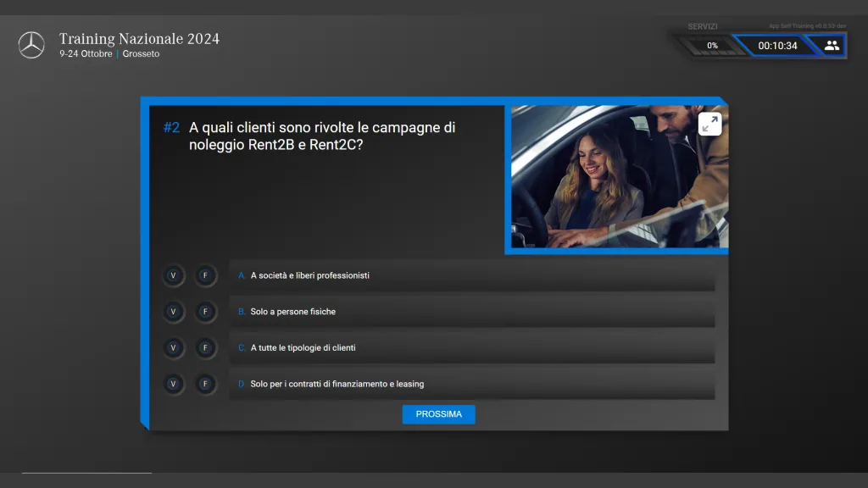Click the 00:10:34 countdown timer

[777, 46]
